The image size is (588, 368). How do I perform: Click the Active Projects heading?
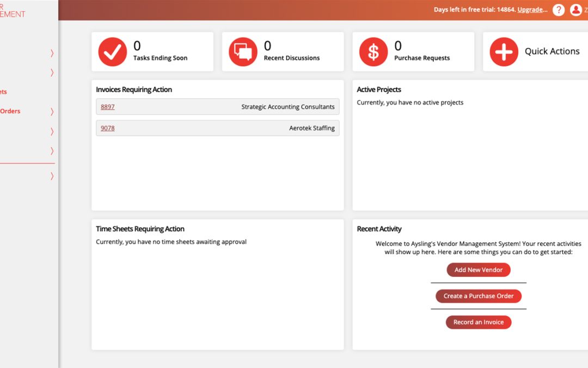coord(379,89)
